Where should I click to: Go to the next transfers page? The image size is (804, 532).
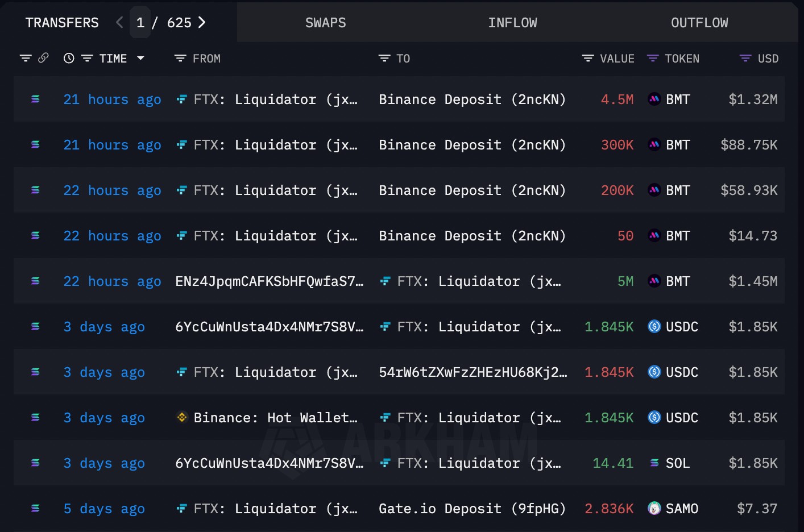click(202, 23)
